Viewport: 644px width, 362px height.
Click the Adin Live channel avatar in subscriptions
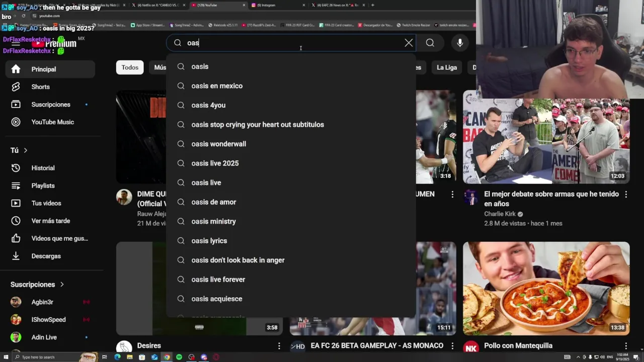pos(16,337)
